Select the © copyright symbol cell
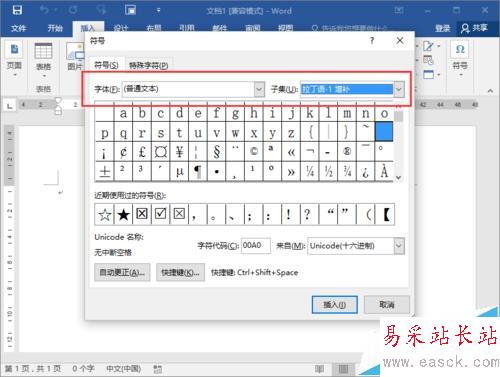 254,152
